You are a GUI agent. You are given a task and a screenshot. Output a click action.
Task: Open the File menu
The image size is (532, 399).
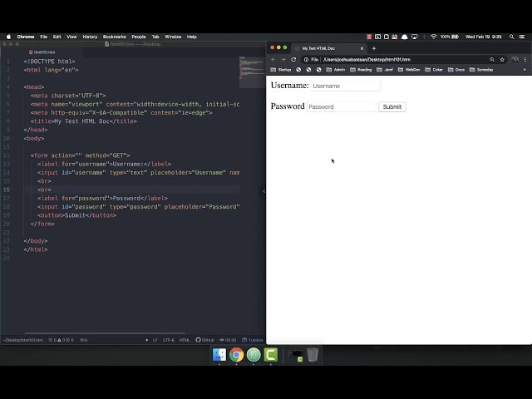coord(43,37)
